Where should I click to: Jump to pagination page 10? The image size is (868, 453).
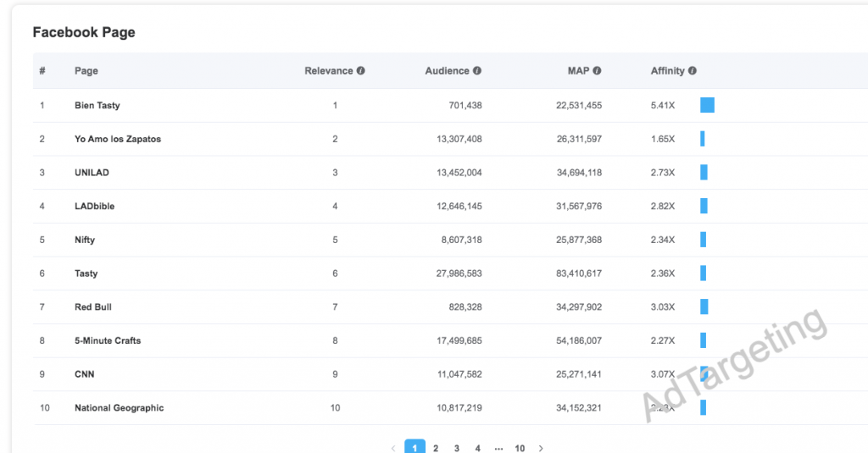[520, 448]
